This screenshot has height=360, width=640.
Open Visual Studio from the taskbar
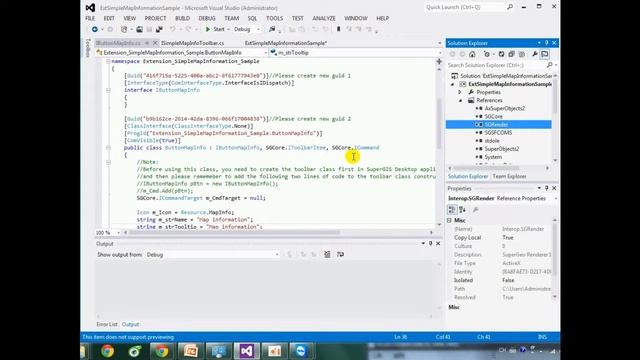(x=247, y=351)
